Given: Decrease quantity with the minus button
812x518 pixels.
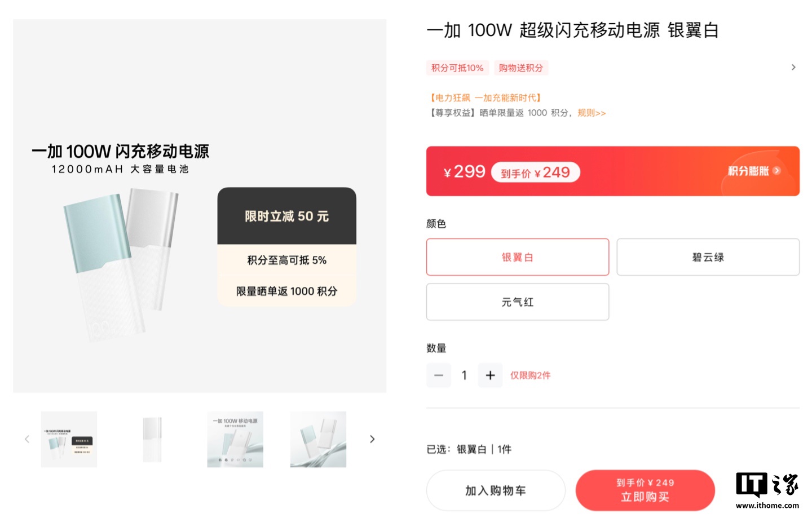Looking at the screenshot, I should [x=439, y=375].
